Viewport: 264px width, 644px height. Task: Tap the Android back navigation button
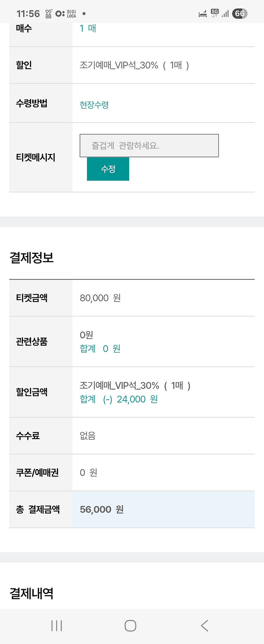[x=205, y=626]
